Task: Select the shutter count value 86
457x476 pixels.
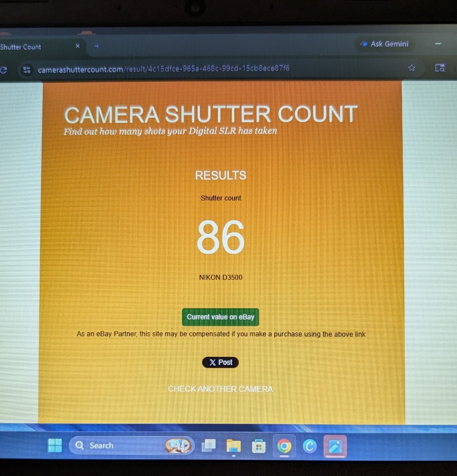Action: click(x=221, y=237)
